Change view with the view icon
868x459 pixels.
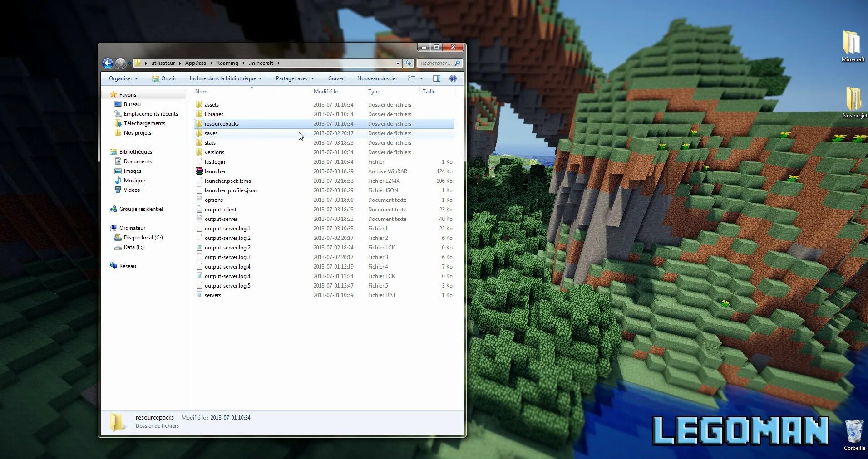click(x=412, y=78)
